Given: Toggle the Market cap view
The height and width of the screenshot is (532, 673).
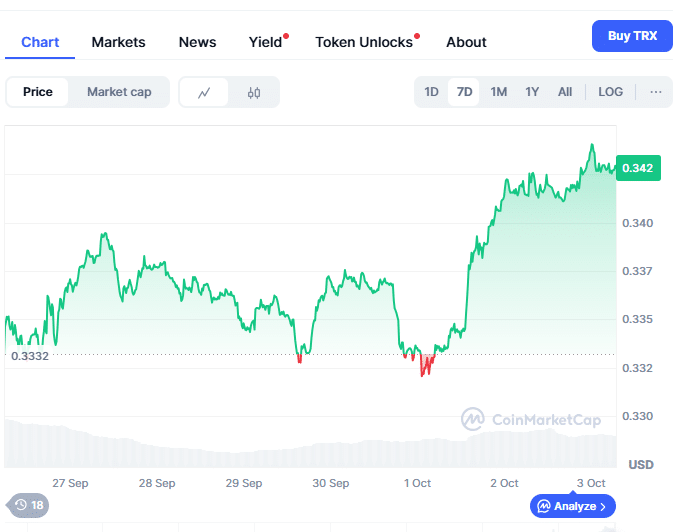Looking at the screenshot, I should [x=119, y=92].
